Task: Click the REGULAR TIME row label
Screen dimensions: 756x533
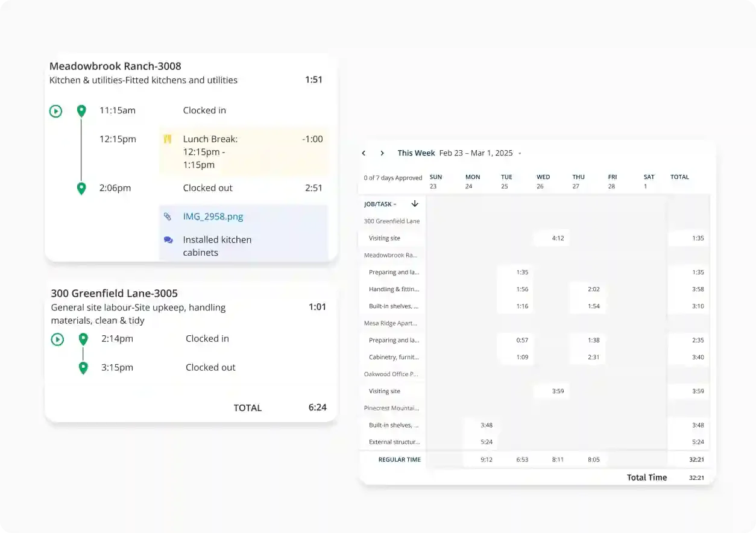Action: pos(399,459)
